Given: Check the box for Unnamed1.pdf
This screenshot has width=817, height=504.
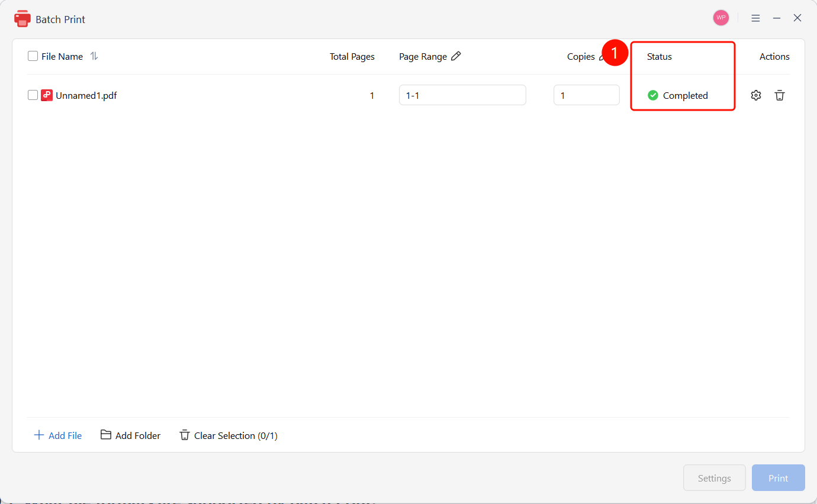Looking at the screenshot, I should (x=33, y=95).
